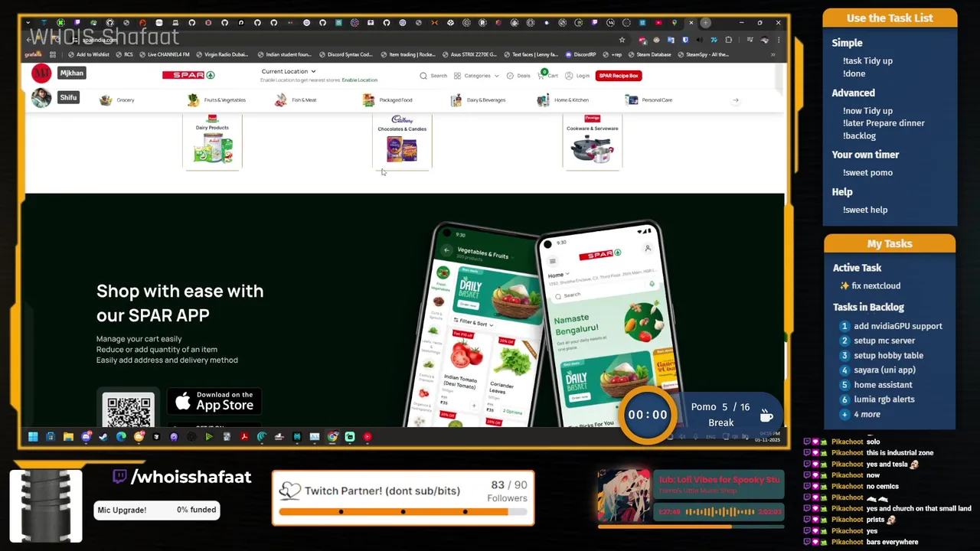The width and height of the screenshot is (980, 551).
Task: Open the shopping Cart icon
Action: 541,75
